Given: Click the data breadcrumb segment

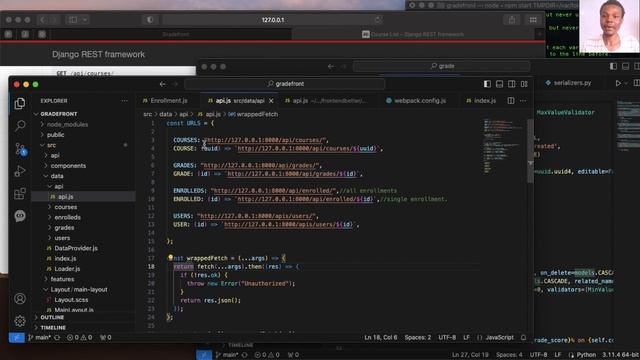Looking at the screenshot, I should point(165,114).
